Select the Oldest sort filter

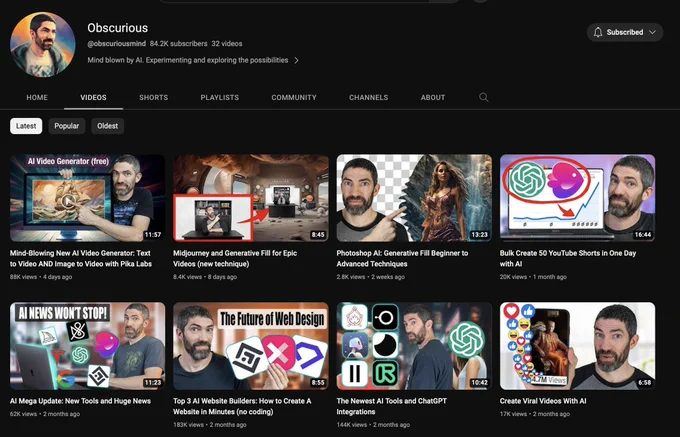[x=107, y=126]
